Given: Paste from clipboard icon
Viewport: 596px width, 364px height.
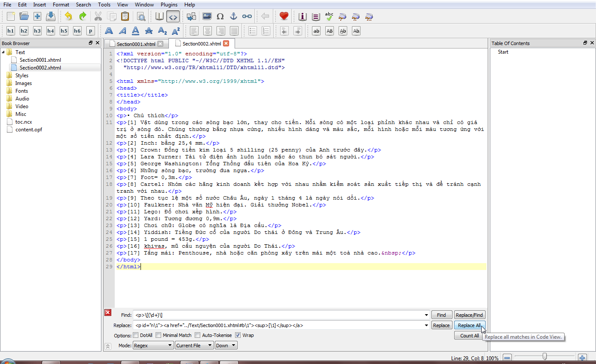Looking at the screenshot, I should (125, 16).
